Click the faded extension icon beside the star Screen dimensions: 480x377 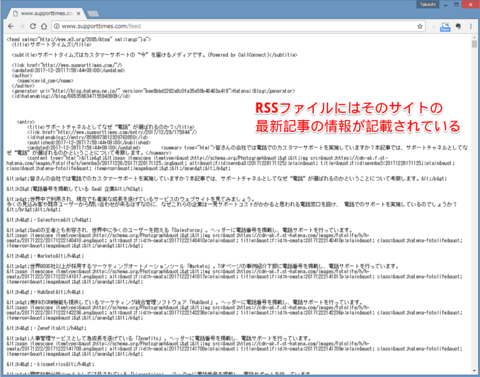[x=433, y=26]
